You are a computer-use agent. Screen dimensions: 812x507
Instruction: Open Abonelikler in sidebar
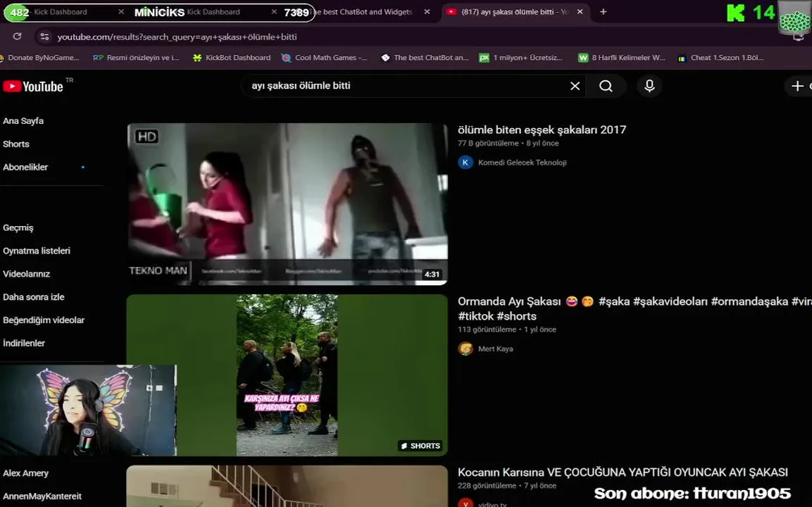pyautogui.click(x=25, y=167)
